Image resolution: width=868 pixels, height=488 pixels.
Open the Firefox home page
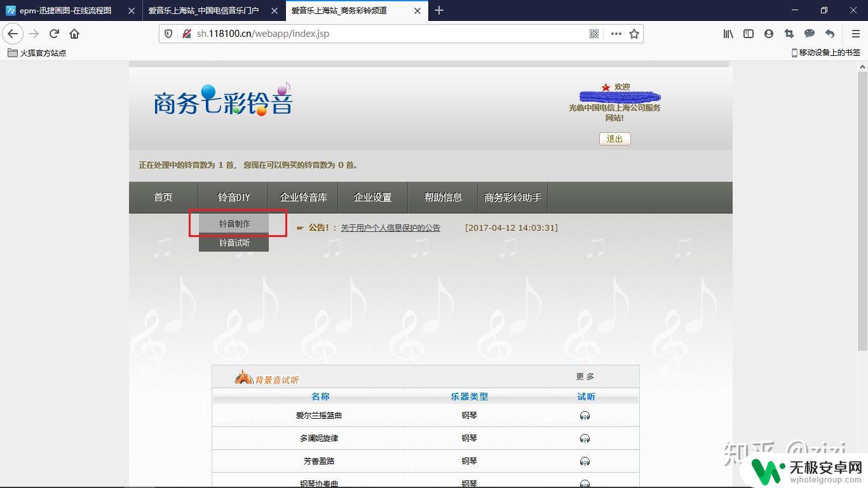[74, 34]
